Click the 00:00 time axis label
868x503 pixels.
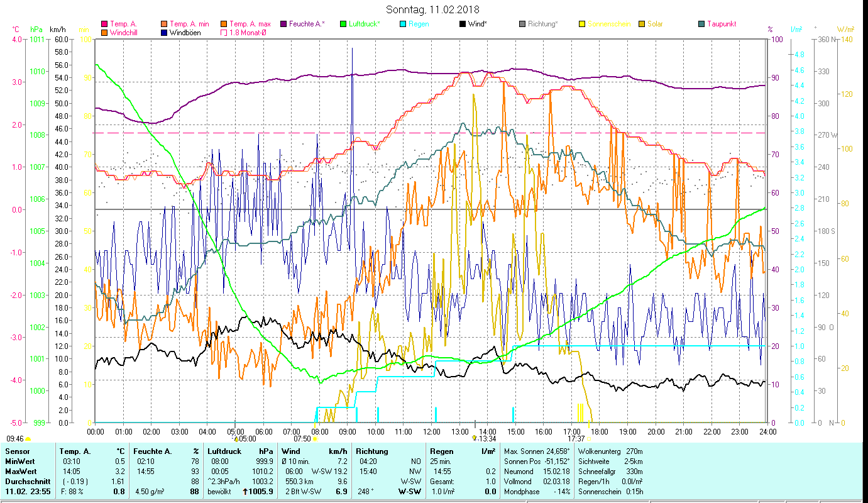(x=96, y=432)
